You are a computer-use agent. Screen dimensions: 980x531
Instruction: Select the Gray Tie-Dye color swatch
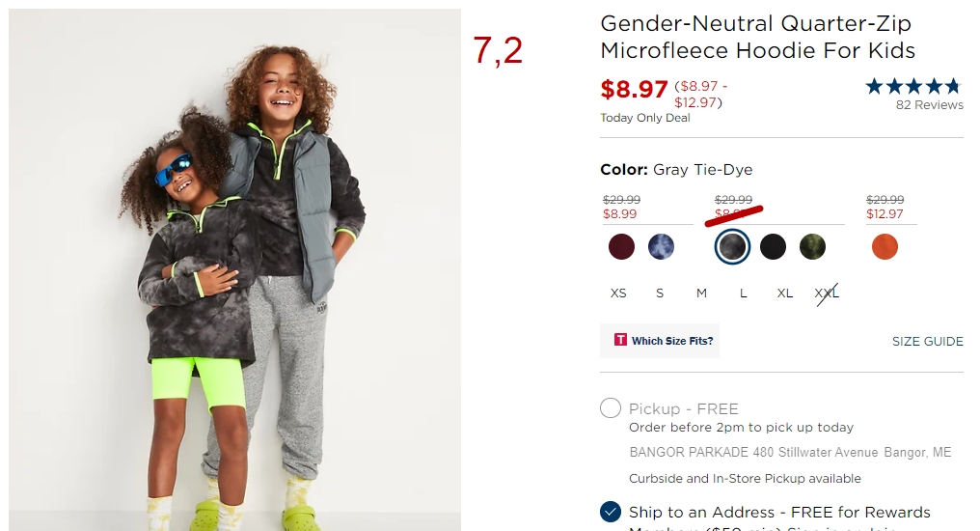pyautogui.click(x=732, y=246)
